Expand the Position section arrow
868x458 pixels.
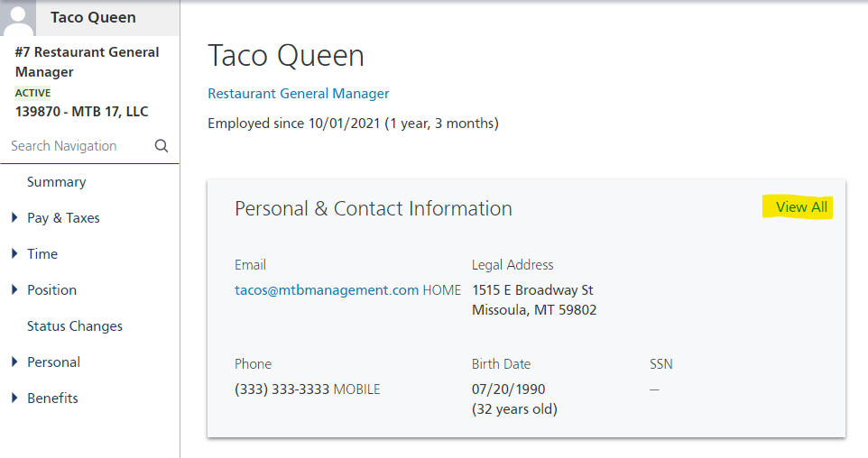pos(14,289)
